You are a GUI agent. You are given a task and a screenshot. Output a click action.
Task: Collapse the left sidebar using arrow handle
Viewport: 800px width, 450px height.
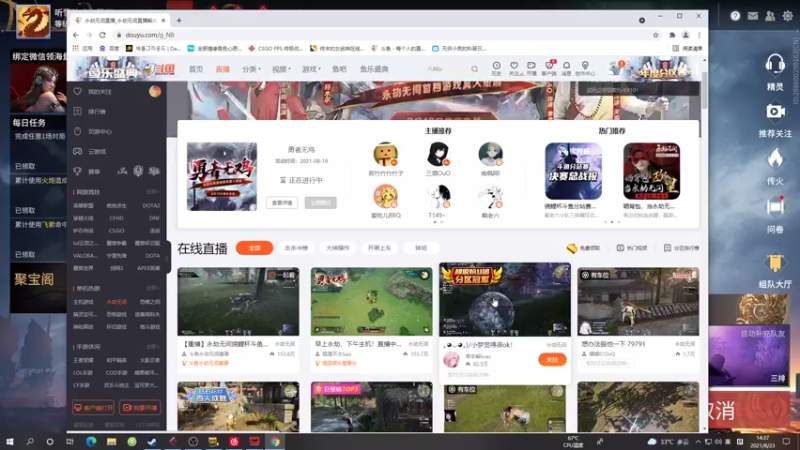click(168, 258)
